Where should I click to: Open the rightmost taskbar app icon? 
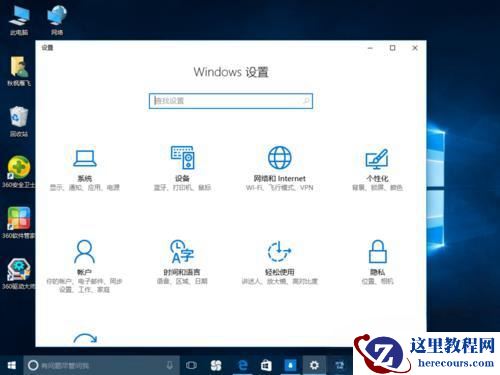tap(339, 365)
